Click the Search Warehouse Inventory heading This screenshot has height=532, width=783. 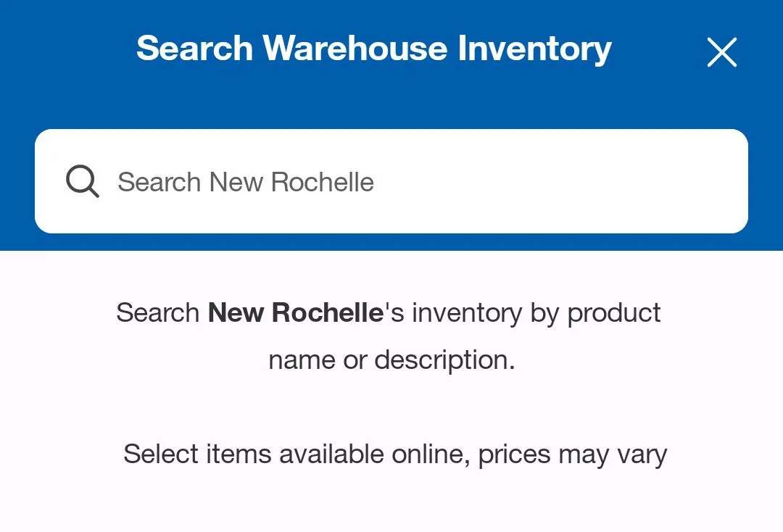pos(373,49)
